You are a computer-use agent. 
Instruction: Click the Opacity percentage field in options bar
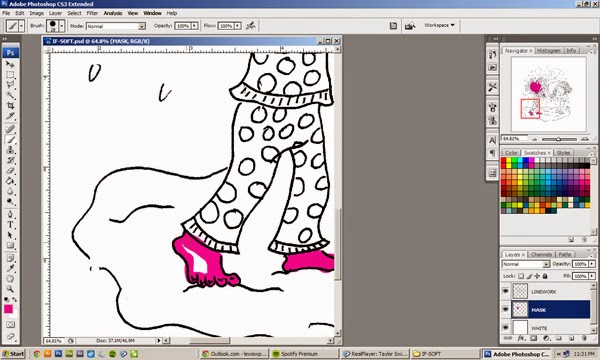click(x=183, y=26)
